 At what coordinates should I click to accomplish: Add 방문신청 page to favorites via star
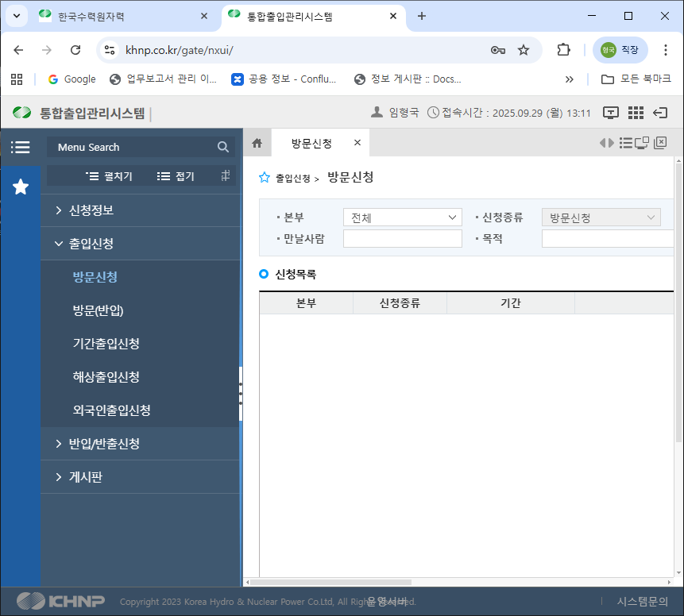(x=265, y=178)
